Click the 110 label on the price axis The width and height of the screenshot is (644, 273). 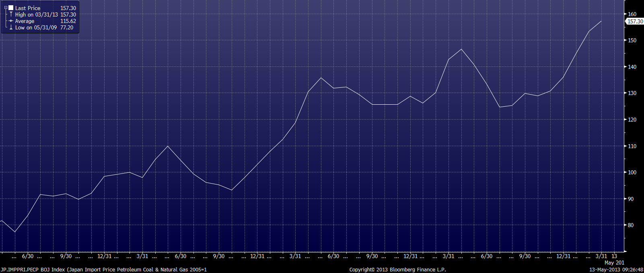(x=632, y=146)
